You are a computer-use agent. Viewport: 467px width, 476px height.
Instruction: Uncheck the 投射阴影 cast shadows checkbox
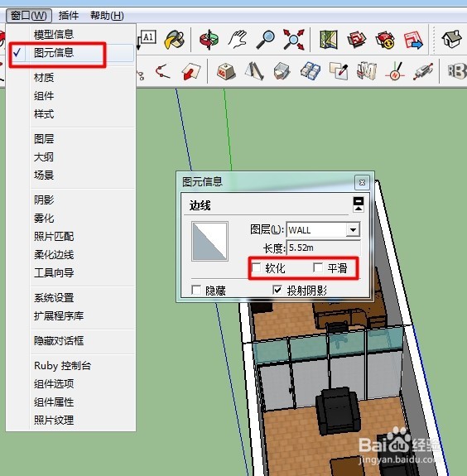click(x=277, y=290)
